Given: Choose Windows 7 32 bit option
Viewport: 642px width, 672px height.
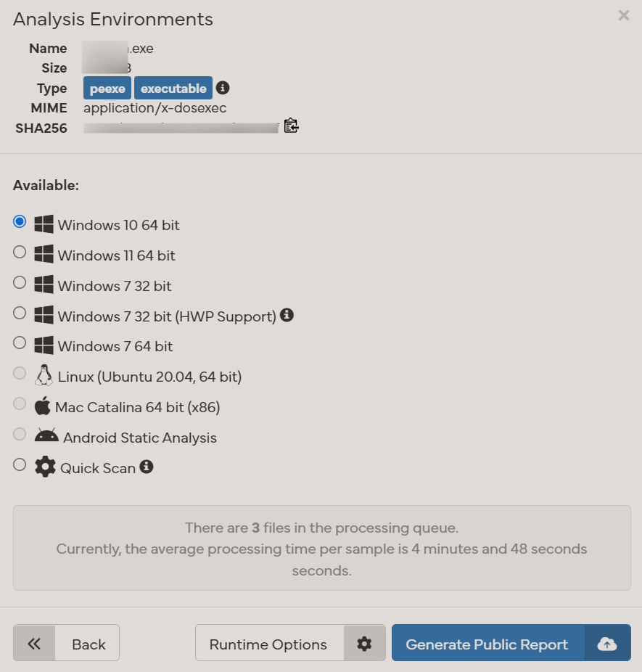Looking at the screenshot, I should [x=20, y=283].
